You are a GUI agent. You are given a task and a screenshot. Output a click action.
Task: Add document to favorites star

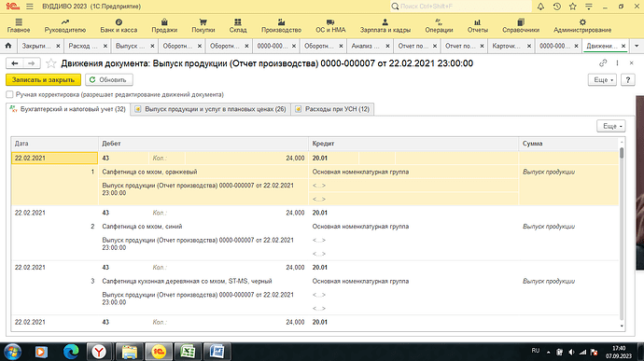(51, 63)
